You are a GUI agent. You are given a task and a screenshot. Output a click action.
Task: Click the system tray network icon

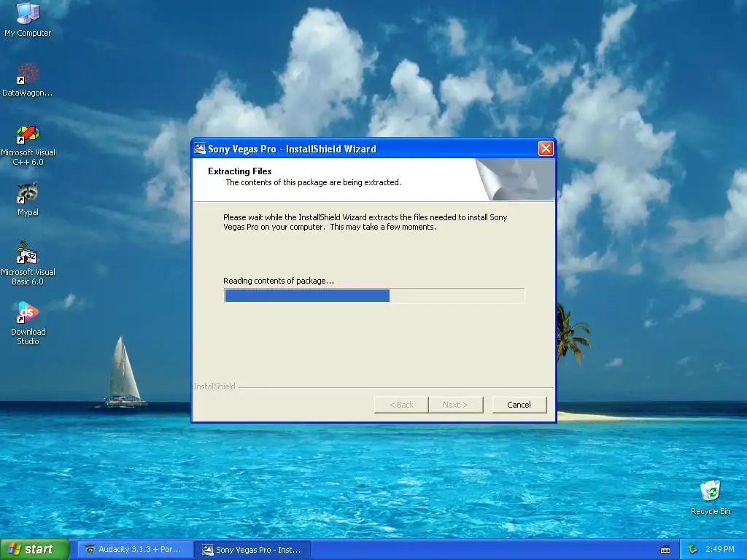coord(693,549)
